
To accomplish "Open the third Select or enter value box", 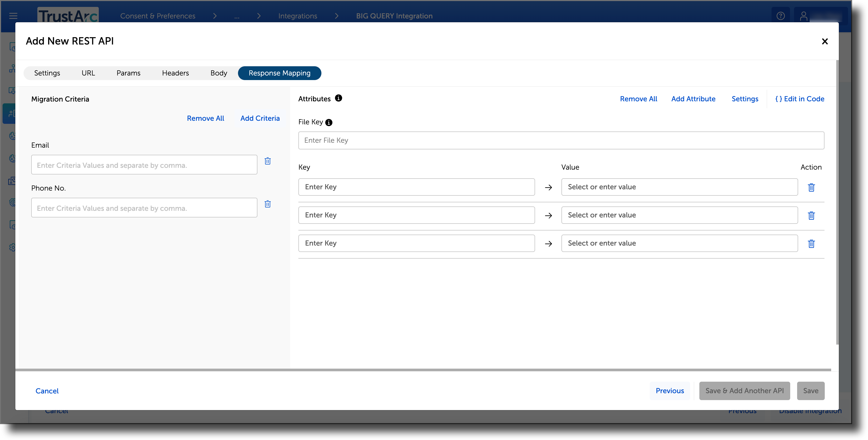I will [679, 243].
